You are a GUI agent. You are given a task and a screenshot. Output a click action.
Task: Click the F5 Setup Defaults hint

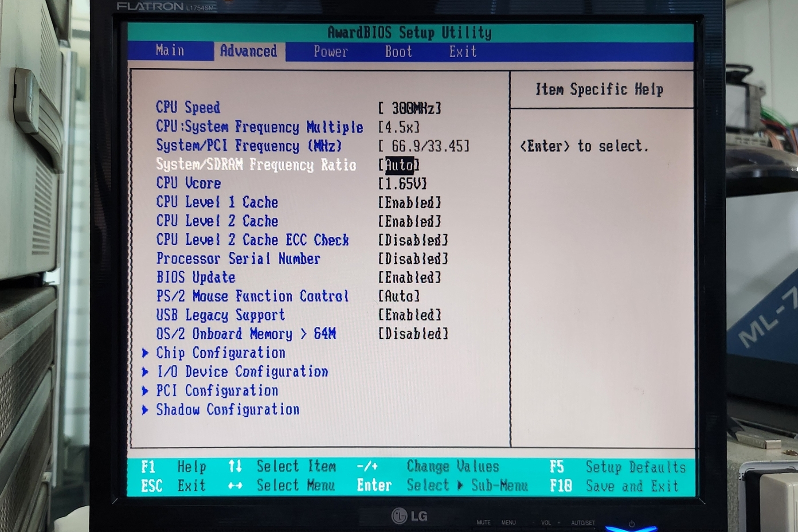click(x=617, y=467)
